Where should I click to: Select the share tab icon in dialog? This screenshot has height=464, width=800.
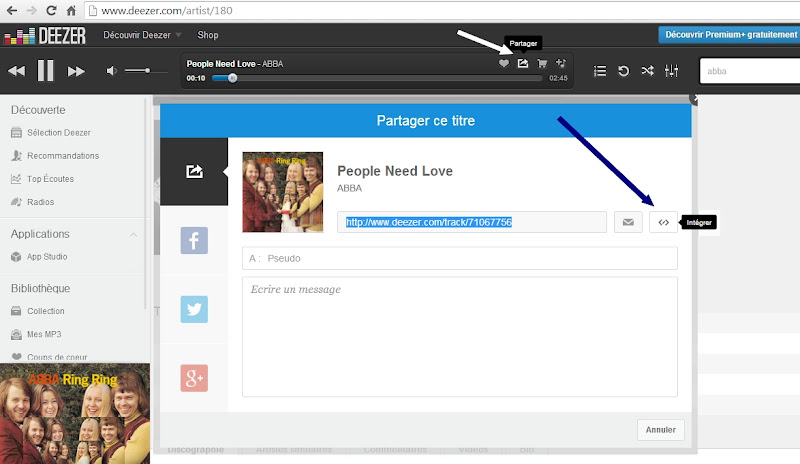pos(194,172)
